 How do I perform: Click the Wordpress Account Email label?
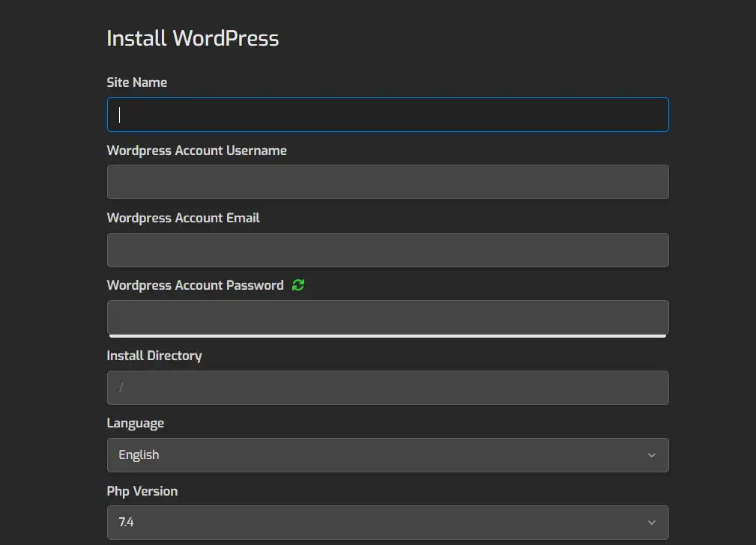184,218
